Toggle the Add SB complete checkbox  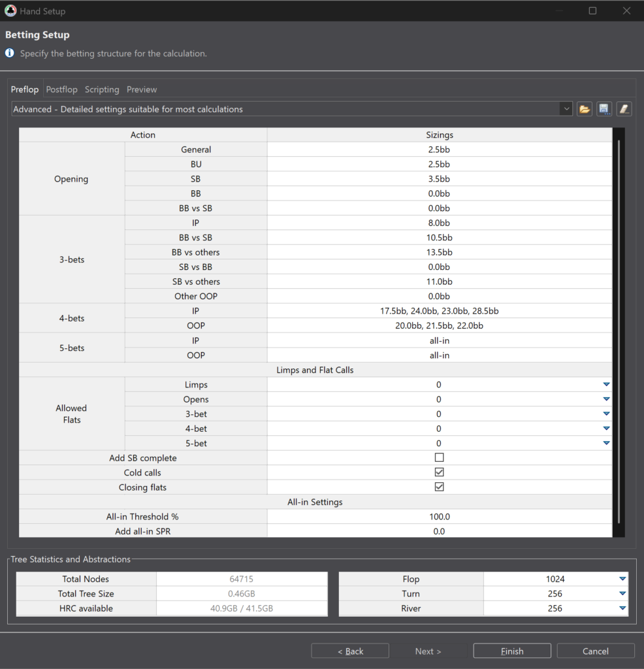(440, 457)
